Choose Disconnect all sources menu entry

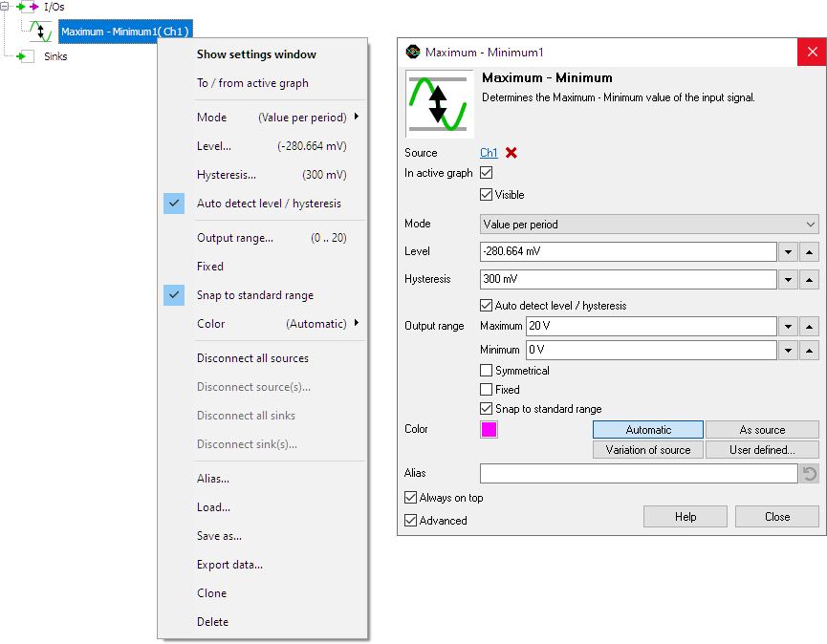[x=263, y=358]
